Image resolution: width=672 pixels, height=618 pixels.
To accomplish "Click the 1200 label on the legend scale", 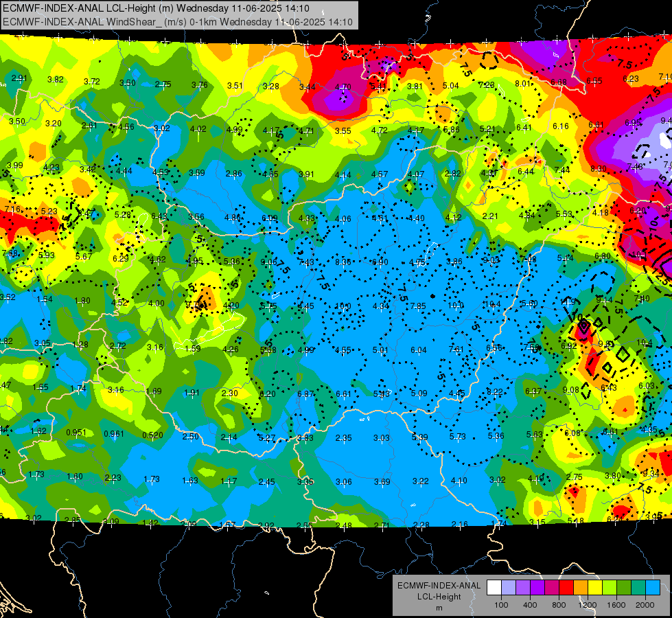I will 588,605.
